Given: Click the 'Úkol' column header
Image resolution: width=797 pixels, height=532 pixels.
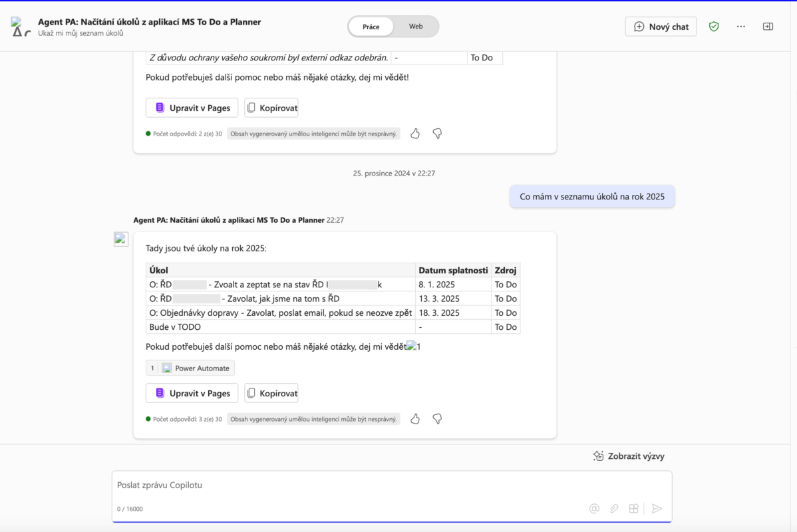Looking at the screenshot, I should click(280, 270).
